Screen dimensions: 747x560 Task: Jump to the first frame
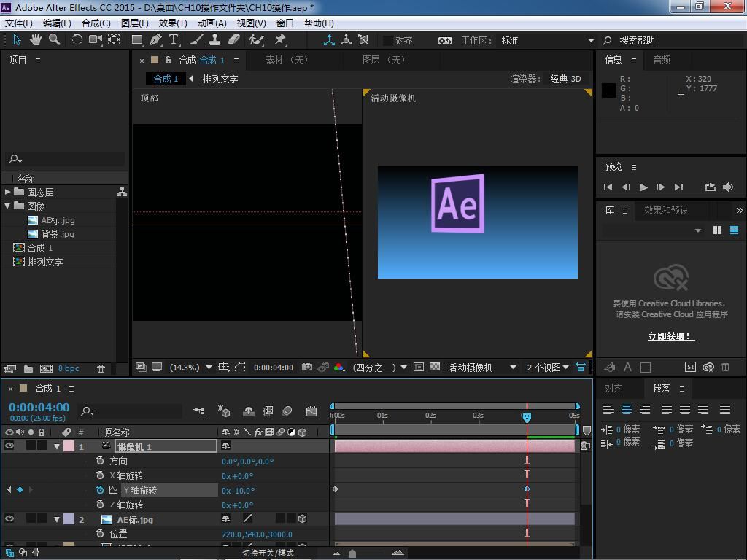tap(608, 187)
